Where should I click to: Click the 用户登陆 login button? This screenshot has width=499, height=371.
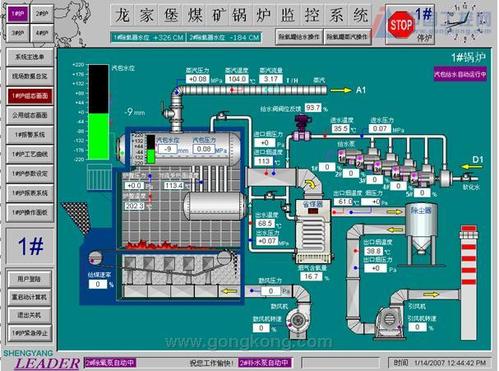tap(29, 279)
